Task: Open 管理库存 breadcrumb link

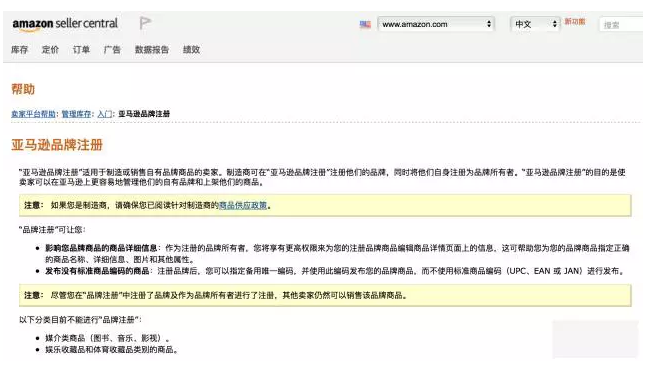Action: click(x=76, y=114)
